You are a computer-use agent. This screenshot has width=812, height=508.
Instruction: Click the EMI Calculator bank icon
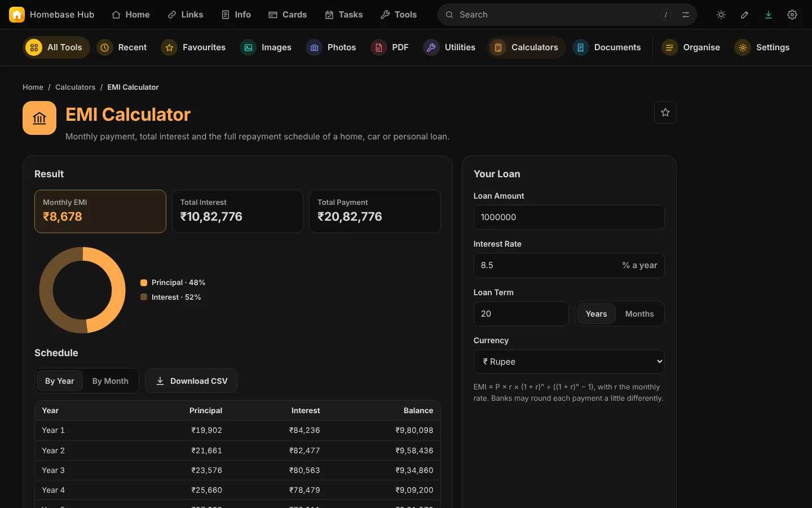tap(39, 118)
